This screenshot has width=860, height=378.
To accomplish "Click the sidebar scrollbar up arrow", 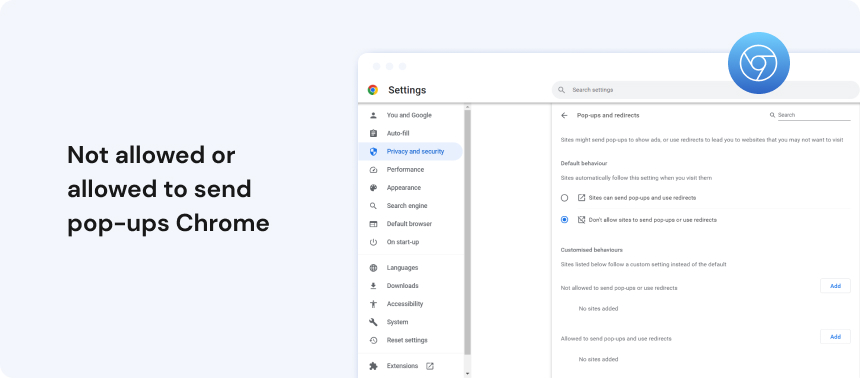I will coord(467,106).
